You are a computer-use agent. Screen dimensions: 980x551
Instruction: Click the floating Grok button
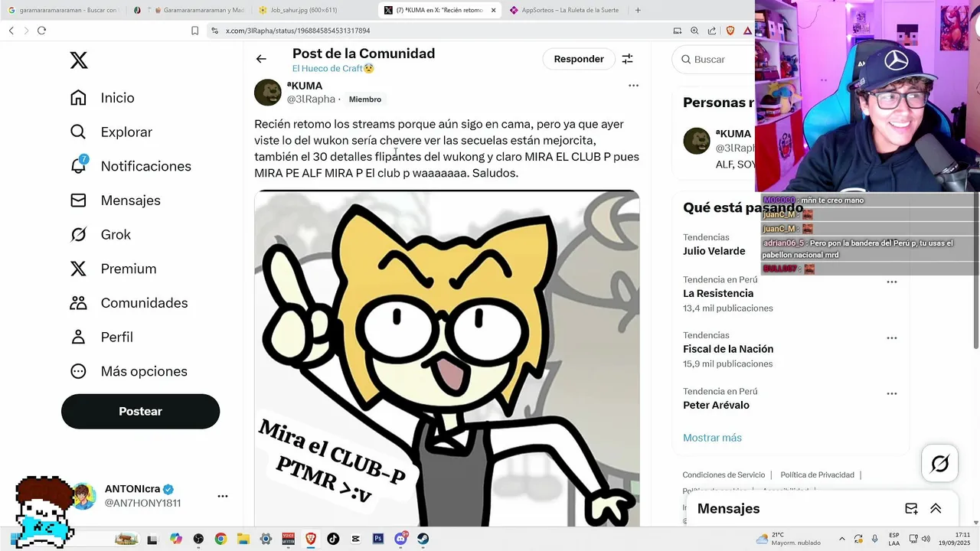click(x=939, y=464)
